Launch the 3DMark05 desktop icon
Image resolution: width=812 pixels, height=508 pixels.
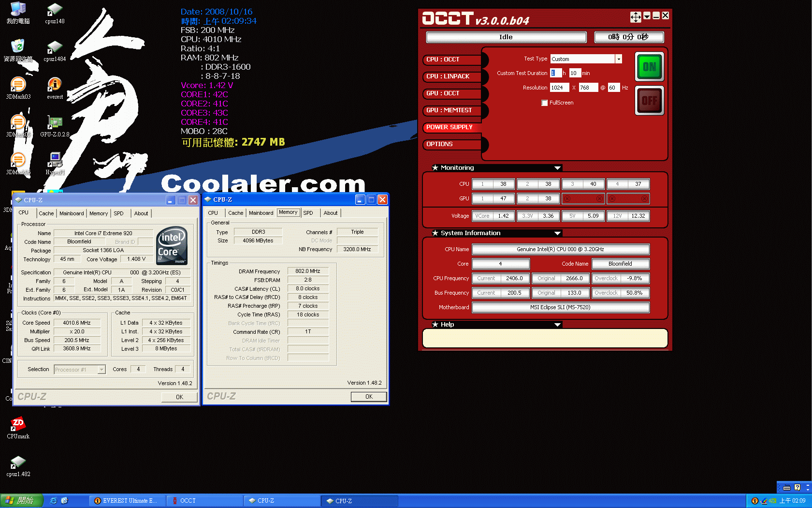[18, 126]
